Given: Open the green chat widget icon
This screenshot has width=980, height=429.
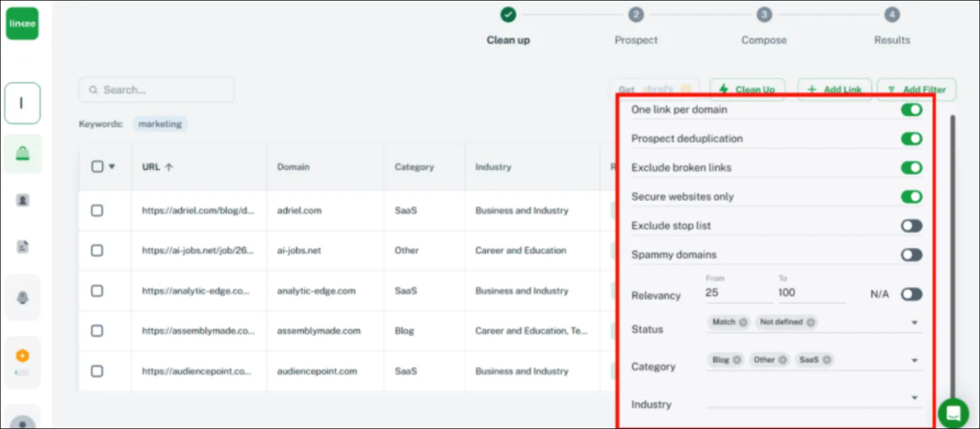Looking at the screenshot, I should coord(953,412).
